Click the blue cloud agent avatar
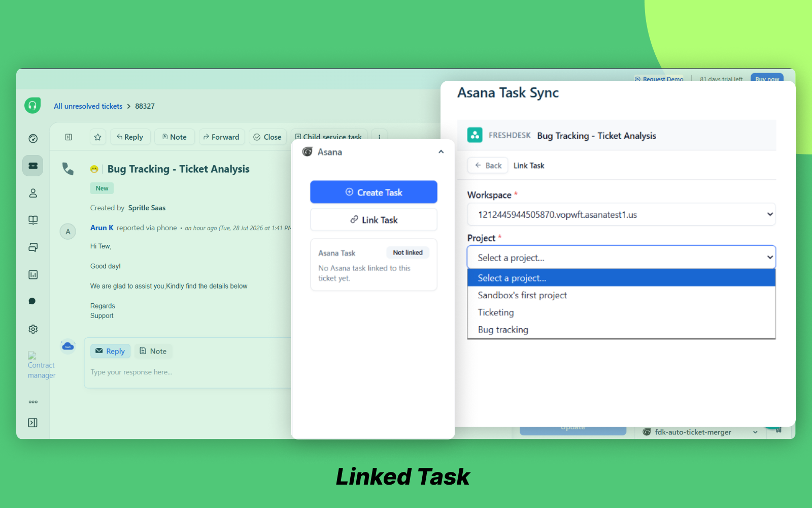The height and width of the screenshot is (508, 812). [68, 346]
